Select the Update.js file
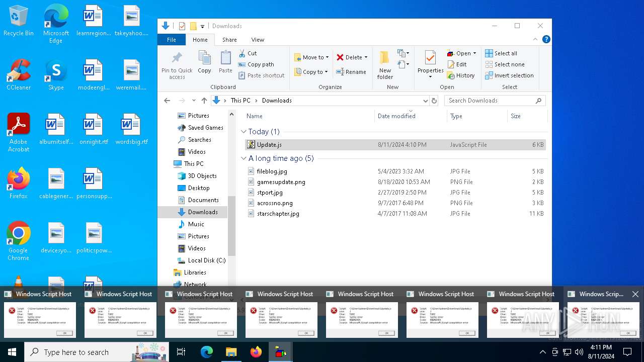 [395, 145]
